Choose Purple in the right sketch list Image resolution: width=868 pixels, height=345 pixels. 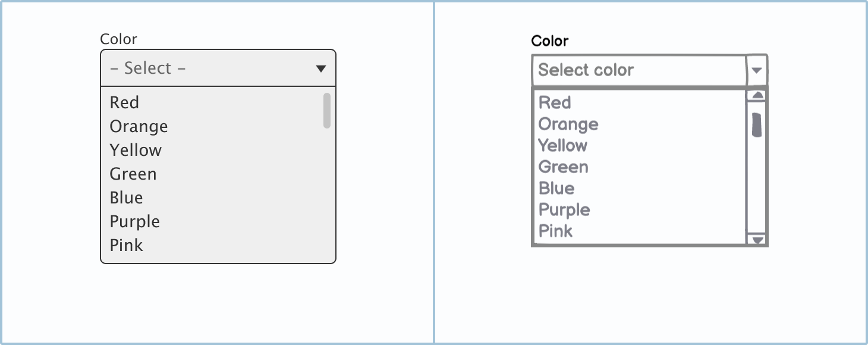pos(564,209)
